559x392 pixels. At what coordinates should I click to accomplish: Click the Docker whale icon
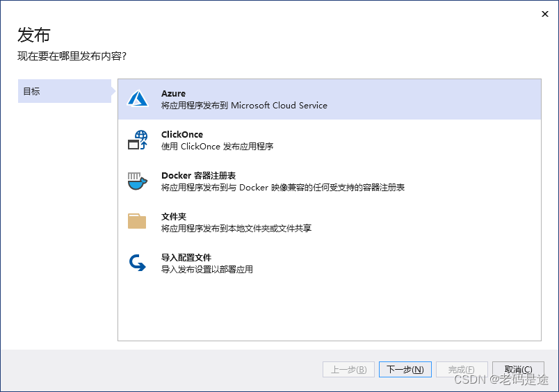(138, 181)
